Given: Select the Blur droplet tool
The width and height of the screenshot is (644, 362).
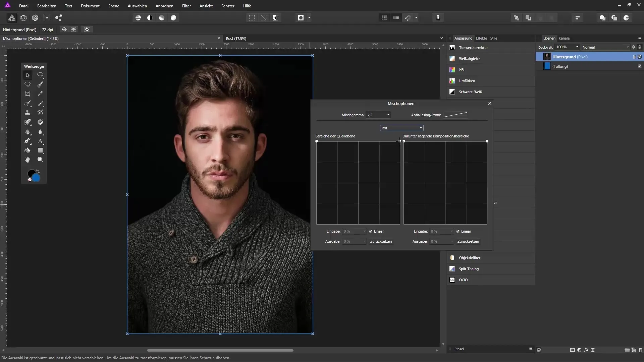Looking at the screenshot, I should click(x=40, y=132).
